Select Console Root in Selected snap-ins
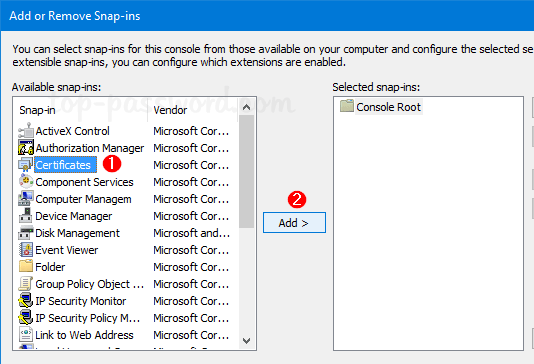The width and height of the screenshot is (534, 364). click(388, 107)
